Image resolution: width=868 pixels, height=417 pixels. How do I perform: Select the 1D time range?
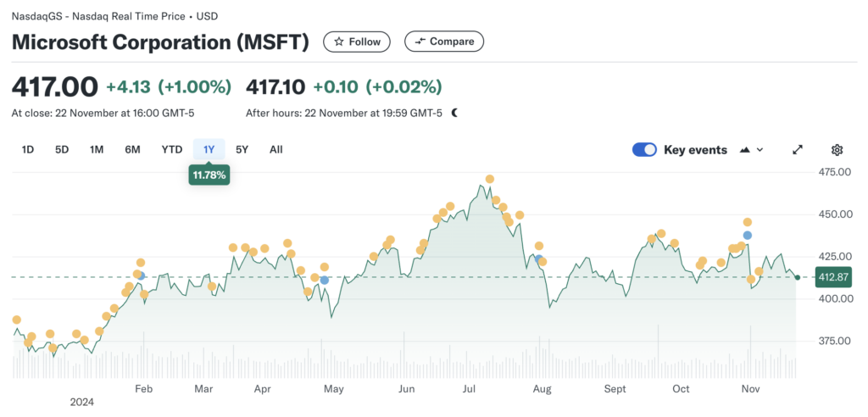[x=28, y=150]
